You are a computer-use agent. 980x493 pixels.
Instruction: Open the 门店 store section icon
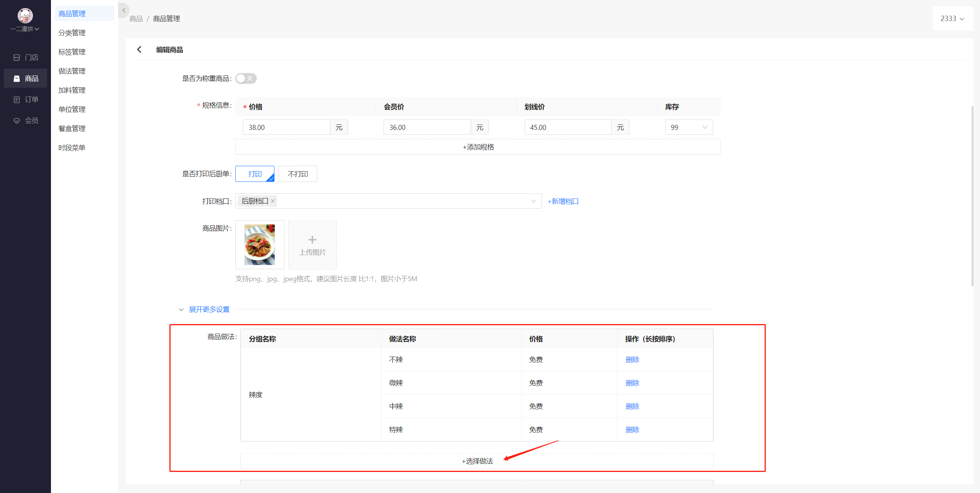(16, 57)
